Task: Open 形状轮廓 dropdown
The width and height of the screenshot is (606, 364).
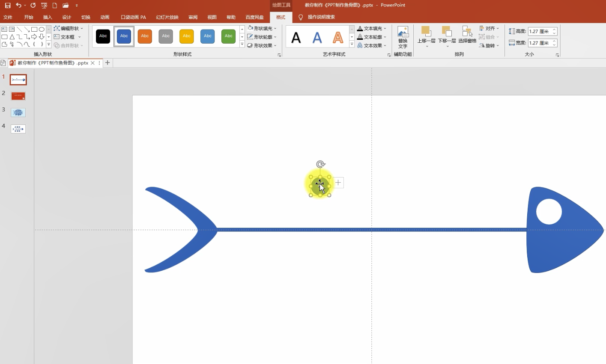Action: tap(262, 37)
